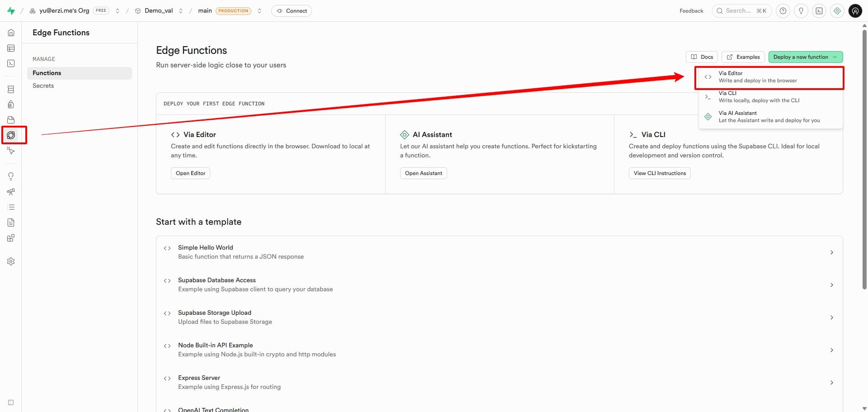This screenshot has width=868, height=412.
Task: Expand the Express Server template chevron
Action: 832,383
